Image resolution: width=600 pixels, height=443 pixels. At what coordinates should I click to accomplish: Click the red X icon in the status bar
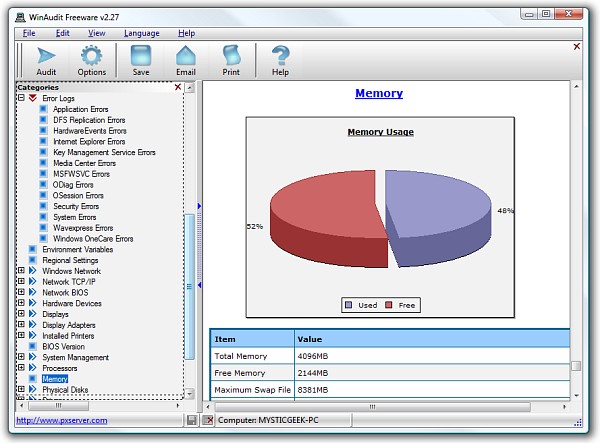point(208,420)
